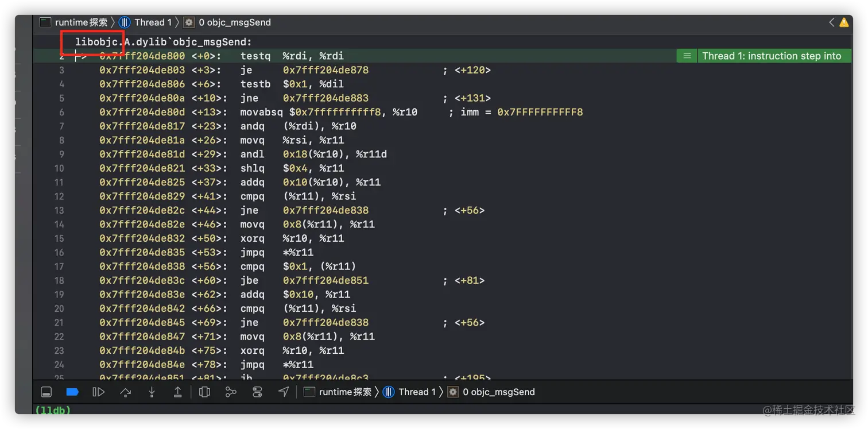Click the operand '0x10(%r10), %r11'
The image size is (868, 429).
332,182
